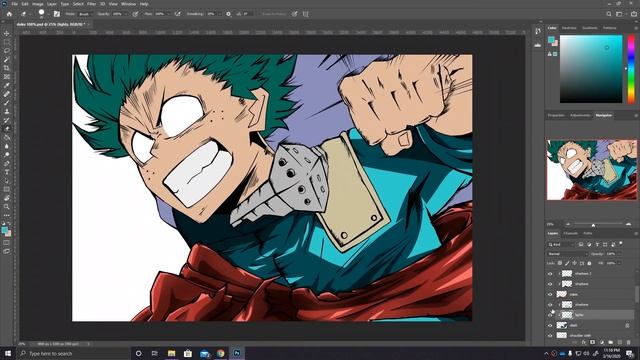This screenshot has height=360, width=640.
Task: Select the Paint Bucket tool
Action: 7,137
